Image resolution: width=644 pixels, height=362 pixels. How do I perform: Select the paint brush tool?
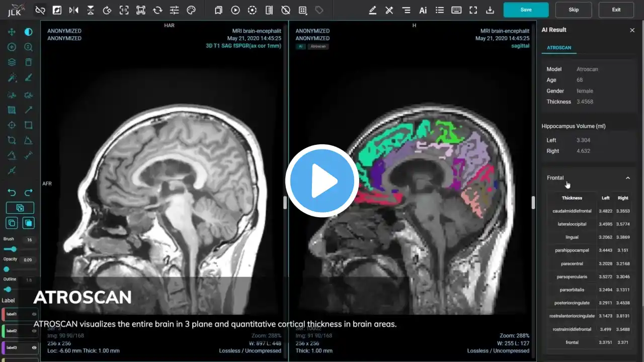click(29, 78)
